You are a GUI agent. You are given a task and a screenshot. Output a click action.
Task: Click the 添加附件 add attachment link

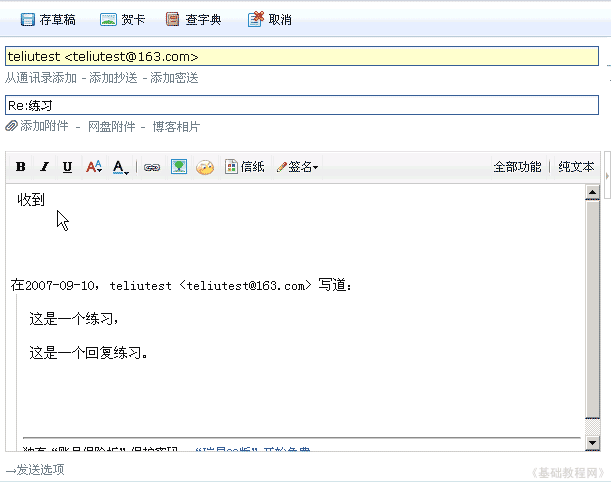click(x=40, y=127)
